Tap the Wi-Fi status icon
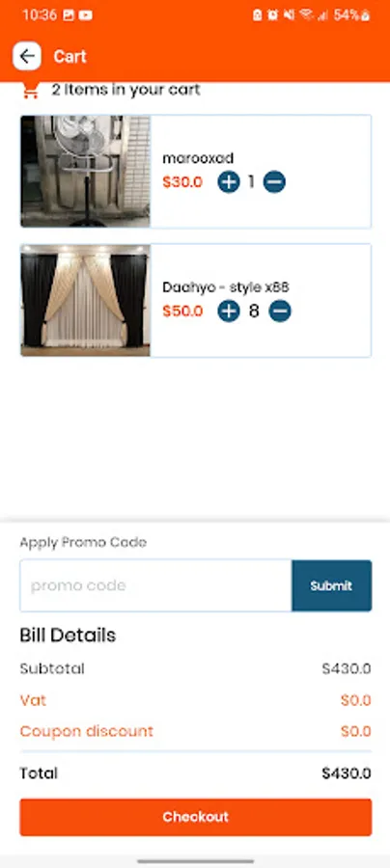This screenshot has width=390, height=868. tap(306, 14)
